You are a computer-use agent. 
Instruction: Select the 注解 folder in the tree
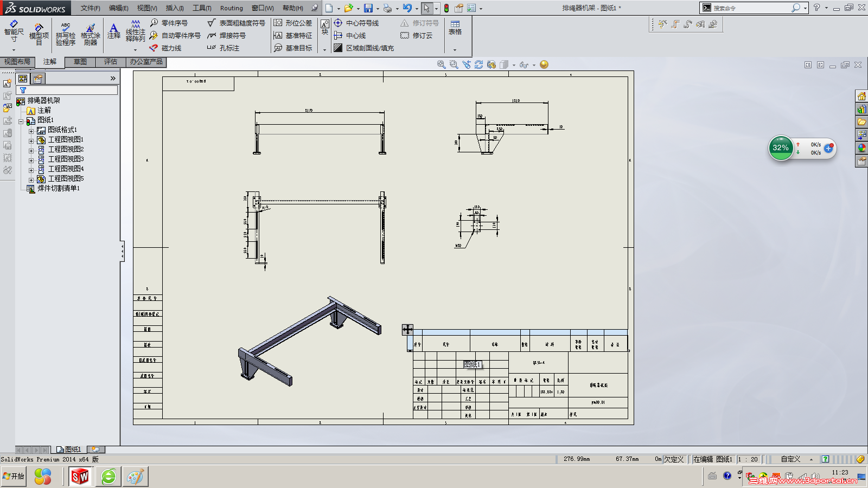[x=39, y=111]
